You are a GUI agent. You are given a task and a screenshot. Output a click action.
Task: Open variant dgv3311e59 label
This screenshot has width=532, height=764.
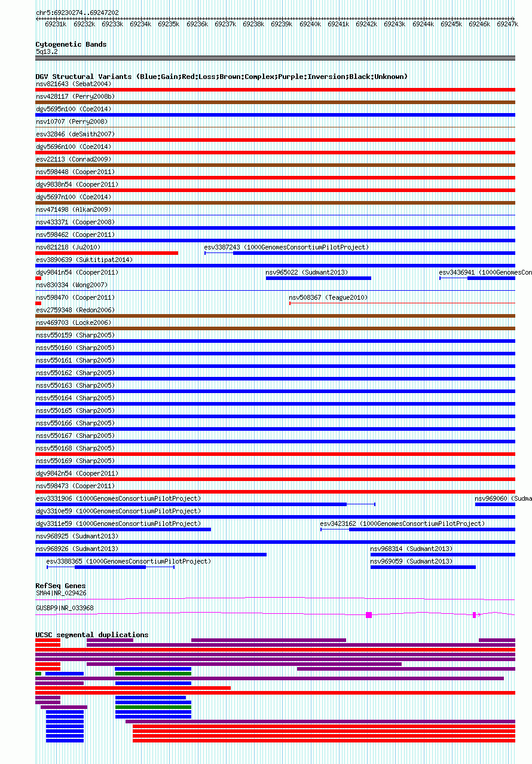pos(118,523)
